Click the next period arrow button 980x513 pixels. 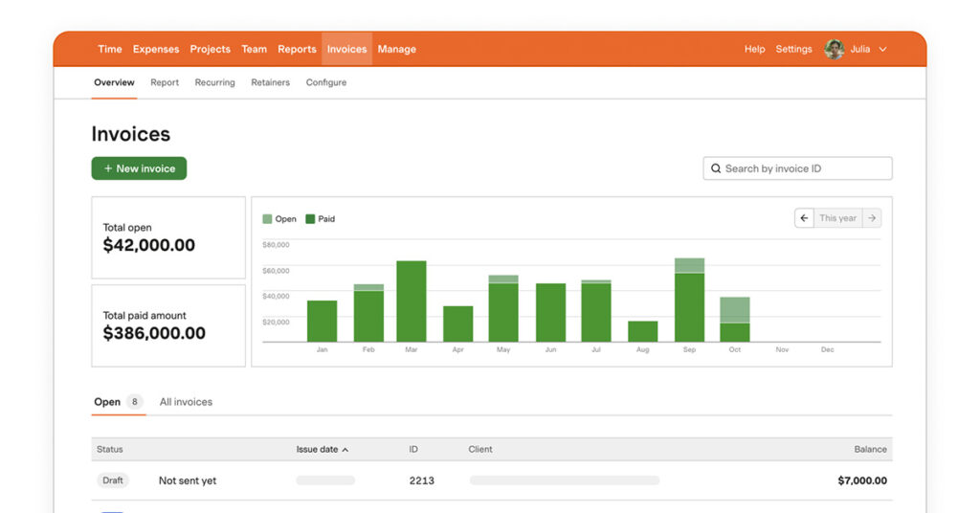tap(871, 218)
